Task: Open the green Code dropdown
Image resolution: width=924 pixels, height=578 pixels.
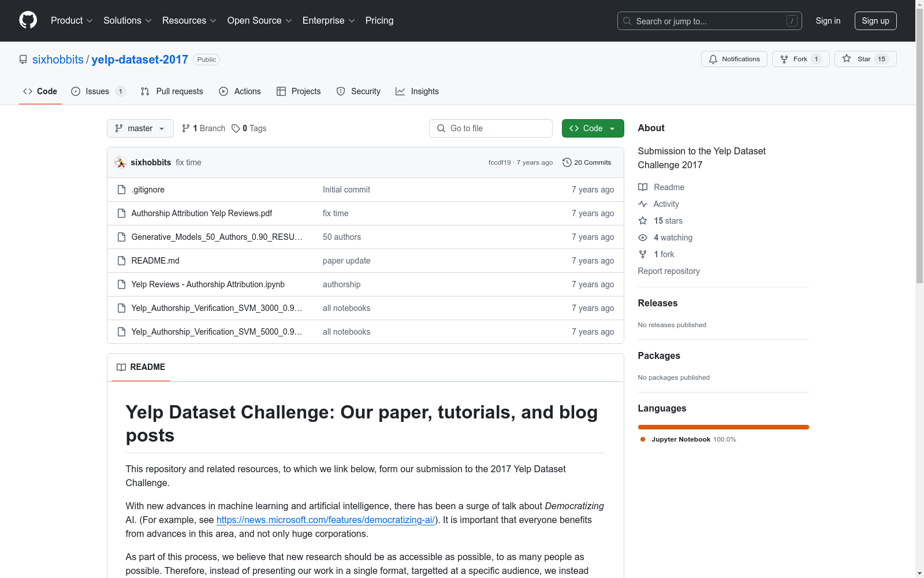Action: (593, 128)
